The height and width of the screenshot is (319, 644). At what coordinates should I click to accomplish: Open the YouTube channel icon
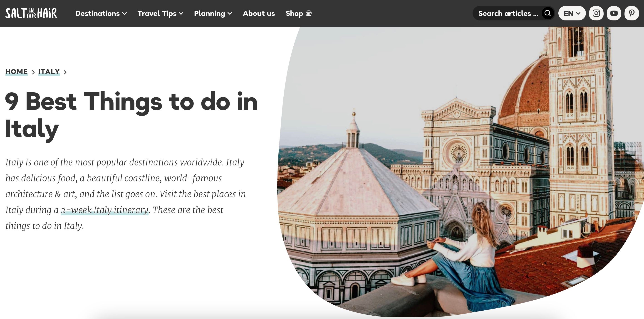614,13
